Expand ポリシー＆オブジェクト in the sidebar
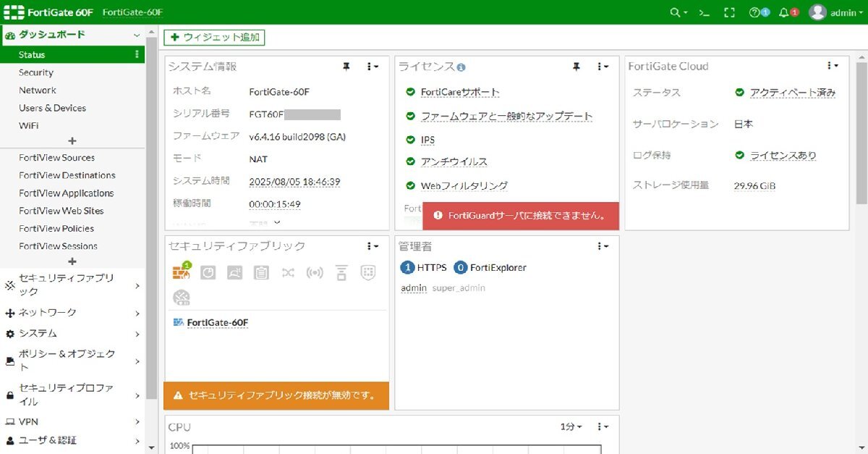 72,361
